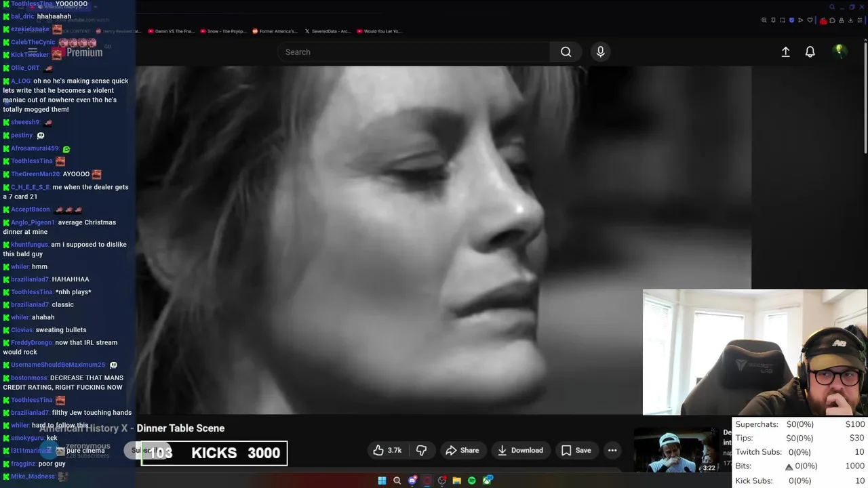The height and width of the screenshot is (488, 868).
Task: Click chat username bostonmoss
Action: (x=28, y=378)
